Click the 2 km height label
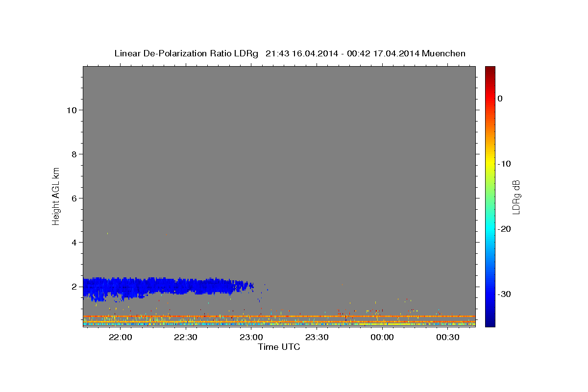Image resolution: width=588 pixels, height=392 pixels. pos(73,287)
